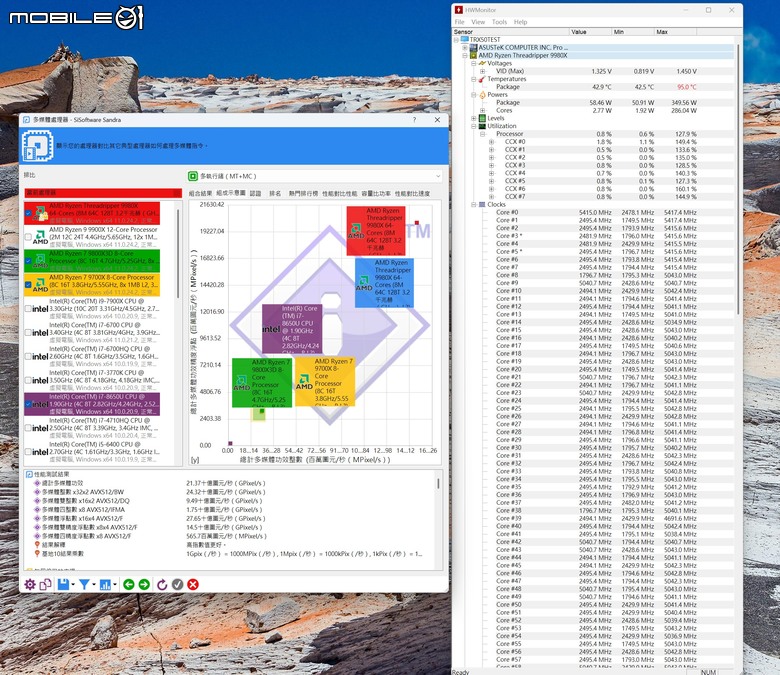Click the ASUSTeK motherboard icon

point(474,47)
